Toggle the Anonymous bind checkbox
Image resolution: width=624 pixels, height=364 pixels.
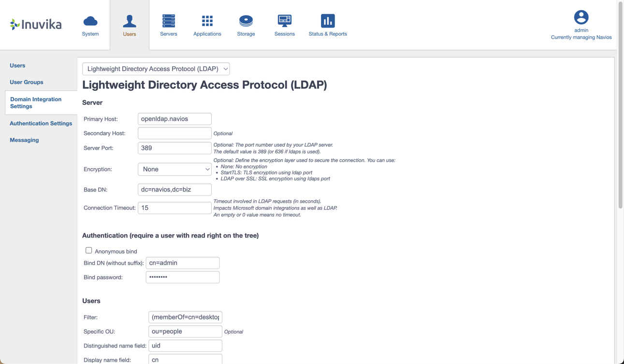(x=88, y=251)
